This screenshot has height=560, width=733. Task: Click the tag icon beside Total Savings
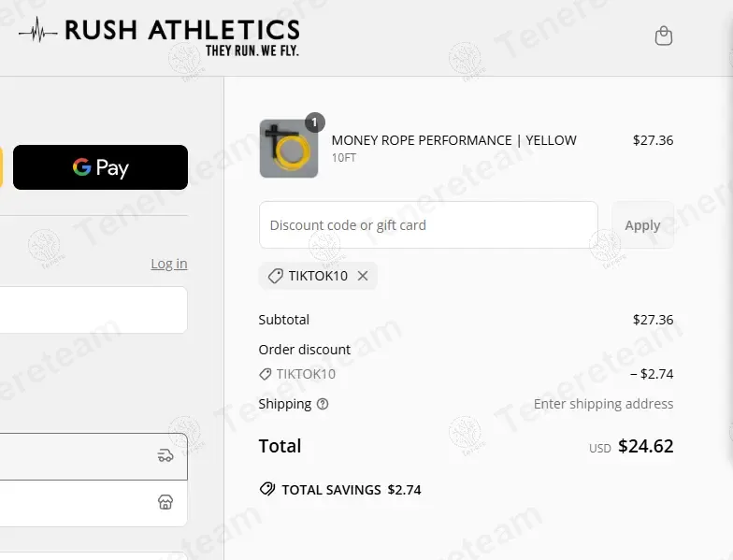(x=267, y=489)
